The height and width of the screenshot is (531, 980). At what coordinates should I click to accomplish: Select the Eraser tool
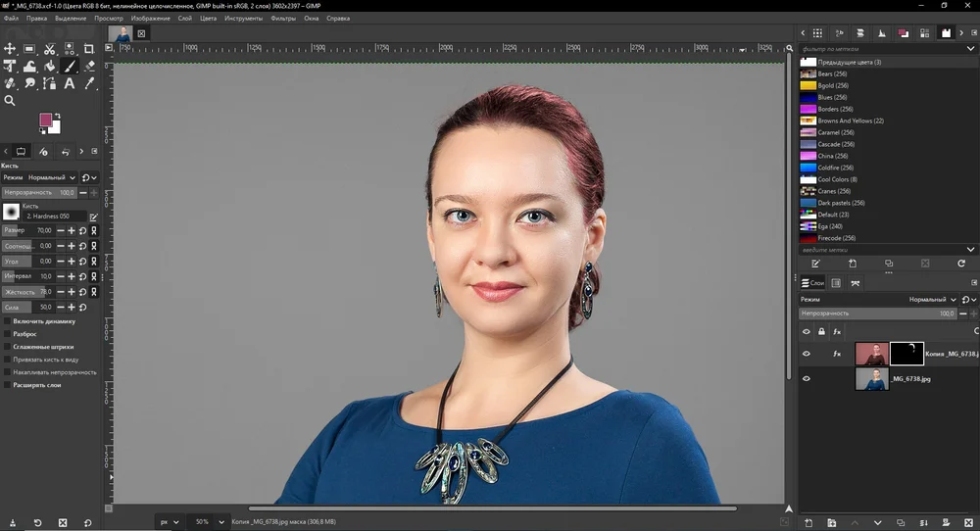(89, 67)
